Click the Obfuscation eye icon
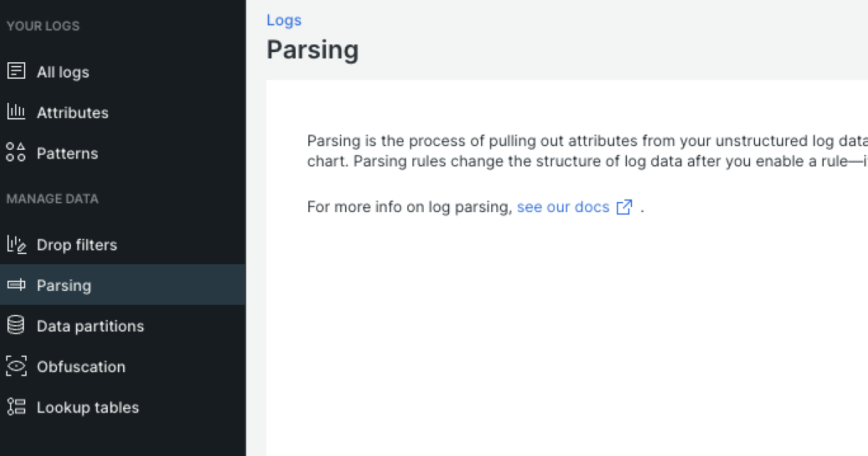Screen dimensions: 868x456 [16, 366]
